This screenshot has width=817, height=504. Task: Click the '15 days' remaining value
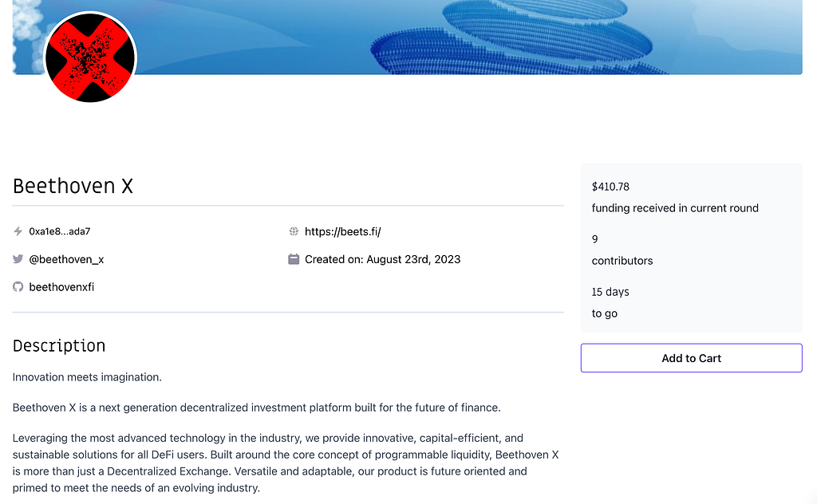coord(610,292)
